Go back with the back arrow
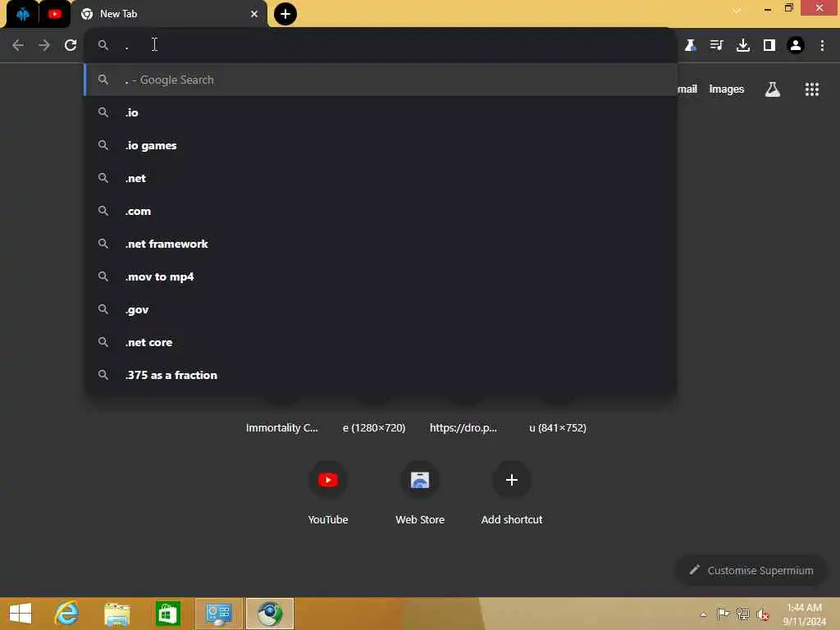 18,45
